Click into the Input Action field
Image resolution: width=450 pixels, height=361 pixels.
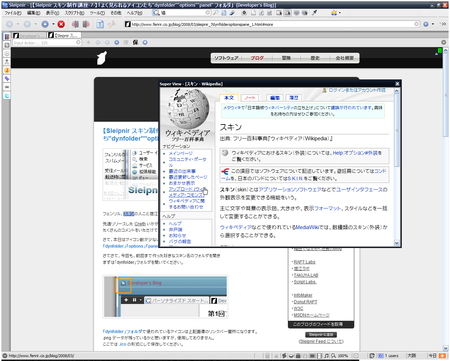[x=47, y=43]
